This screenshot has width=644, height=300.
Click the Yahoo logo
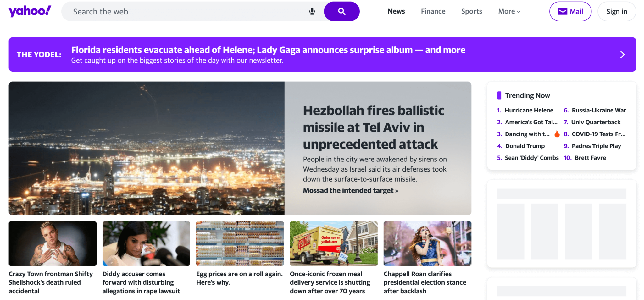(30, 11)
